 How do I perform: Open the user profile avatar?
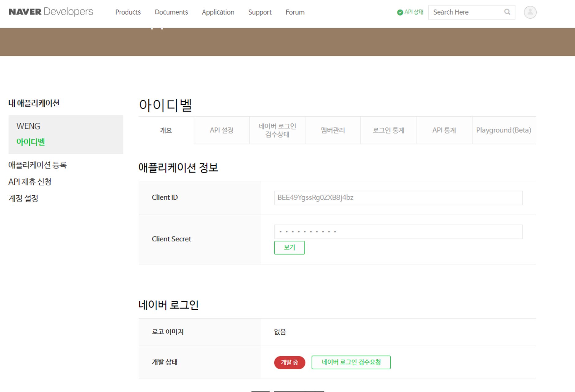click(x=530, y=12)
